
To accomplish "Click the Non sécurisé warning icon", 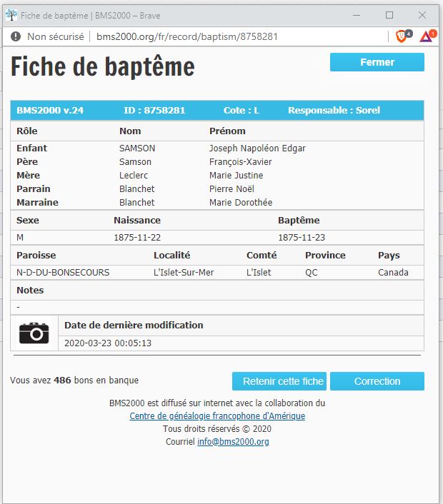I will point(16,36).
